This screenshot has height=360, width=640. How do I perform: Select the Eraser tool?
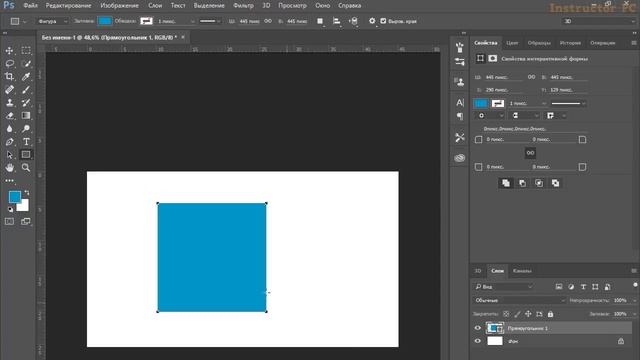(9, 116)
